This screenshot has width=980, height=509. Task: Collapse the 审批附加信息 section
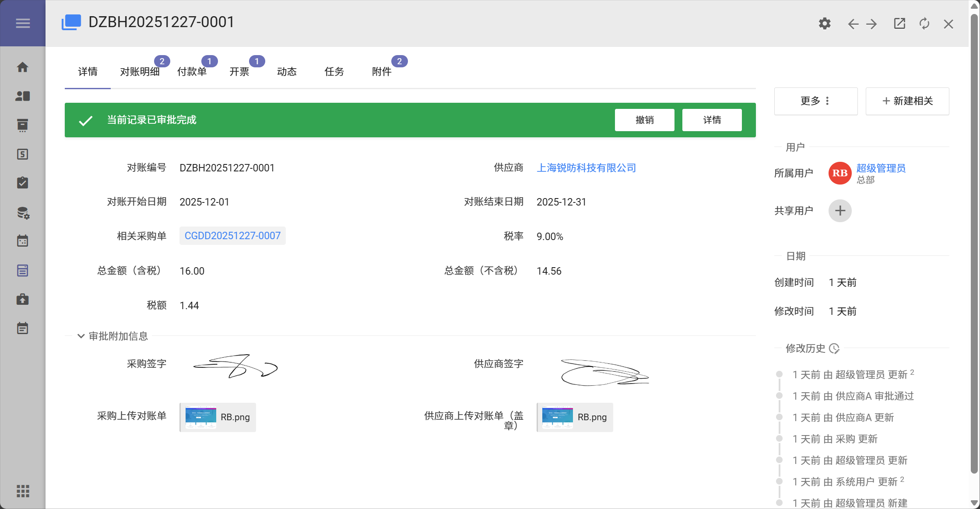[81, 336]
